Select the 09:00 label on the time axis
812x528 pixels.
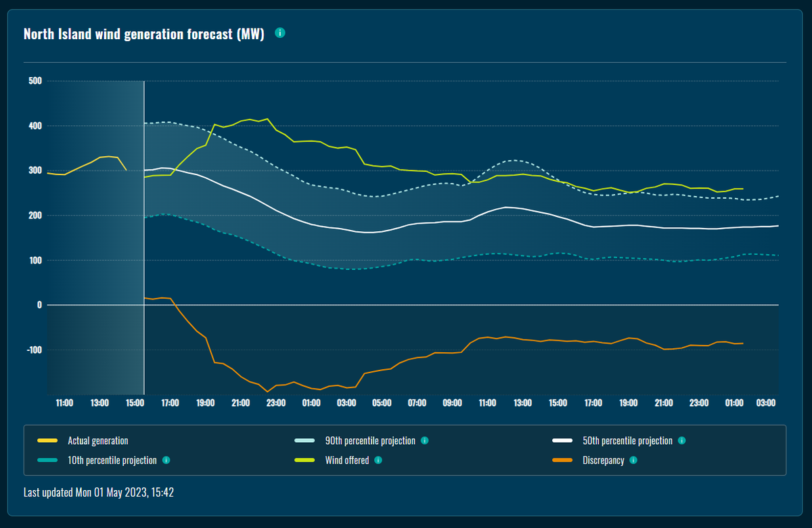point(452,403)
